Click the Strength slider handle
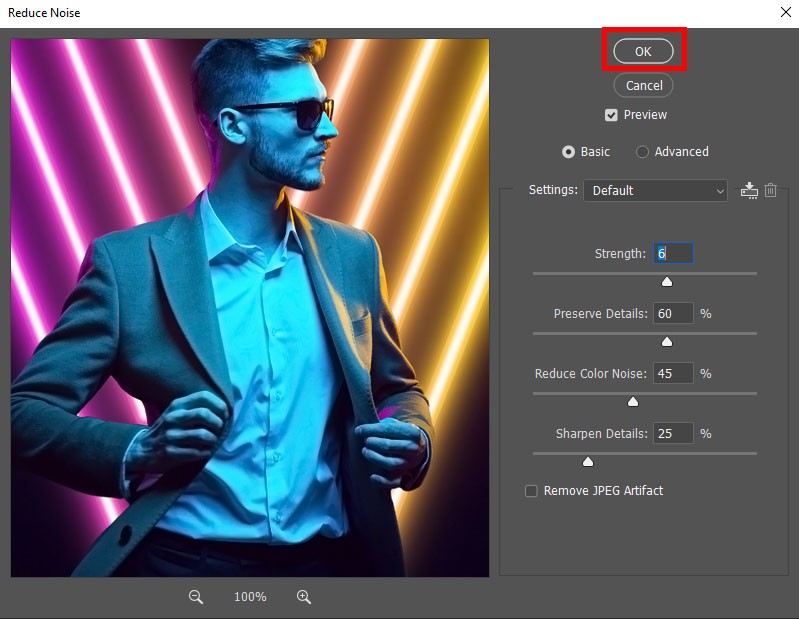This screenshot has width=799, height=619. pyautogui.click(x=667, y=282)
